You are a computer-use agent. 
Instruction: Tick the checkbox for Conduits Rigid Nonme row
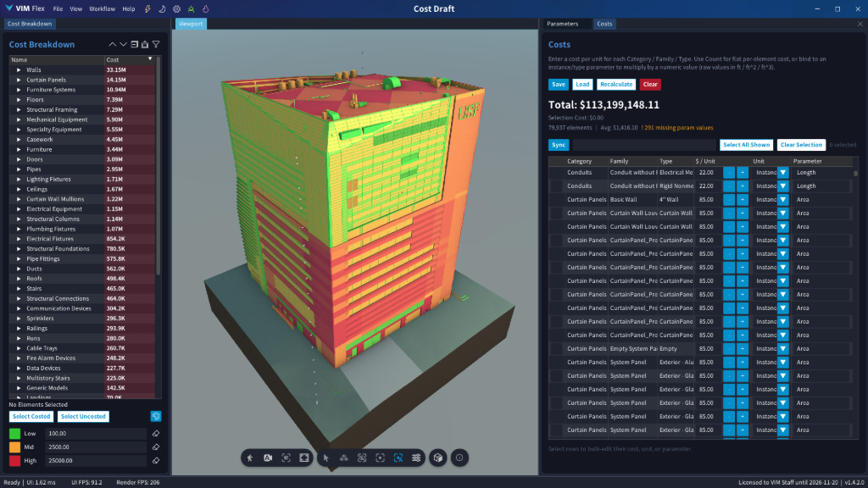point(556,186)
